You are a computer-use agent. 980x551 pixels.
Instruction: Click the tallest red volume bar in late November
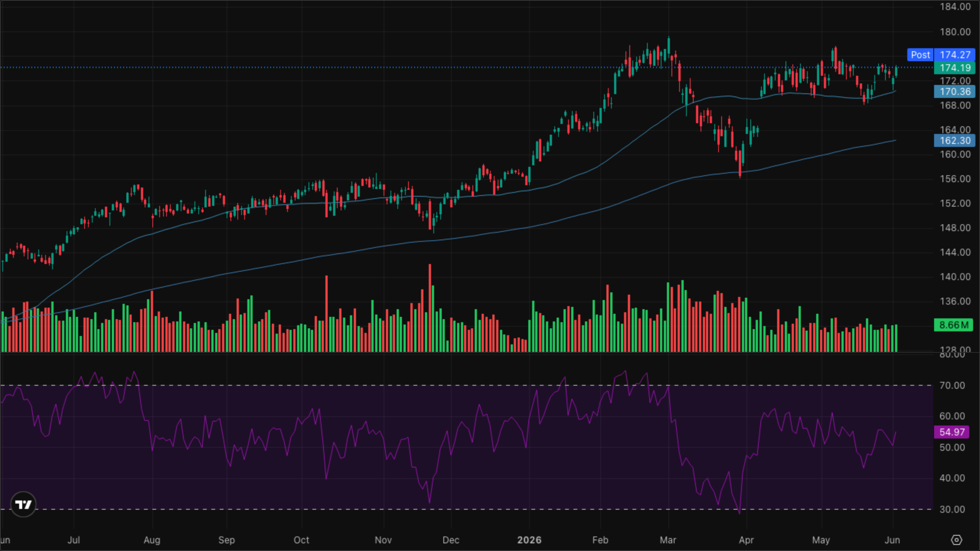(430, 308)
